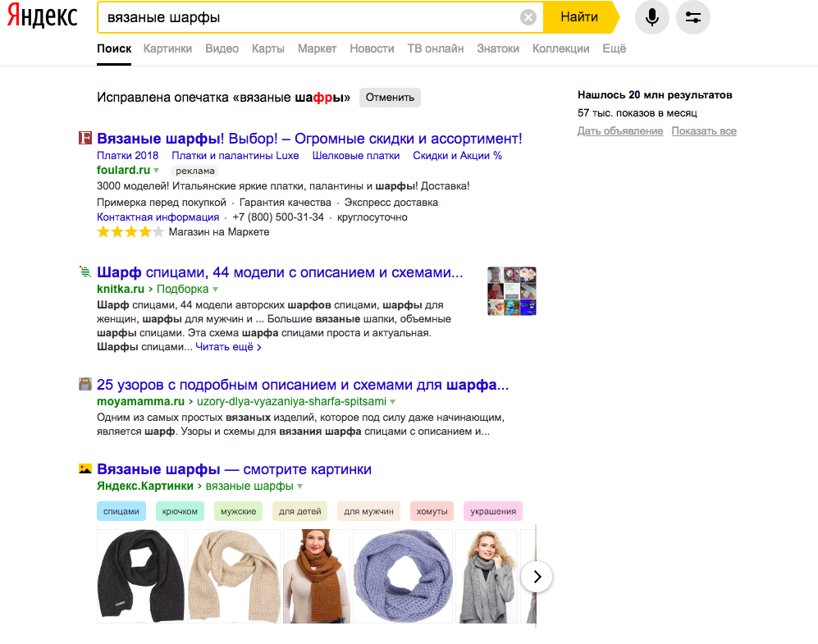The image size is (818, 644).
Task: Select the хомуты filter tag
Action: coord(432,512)
